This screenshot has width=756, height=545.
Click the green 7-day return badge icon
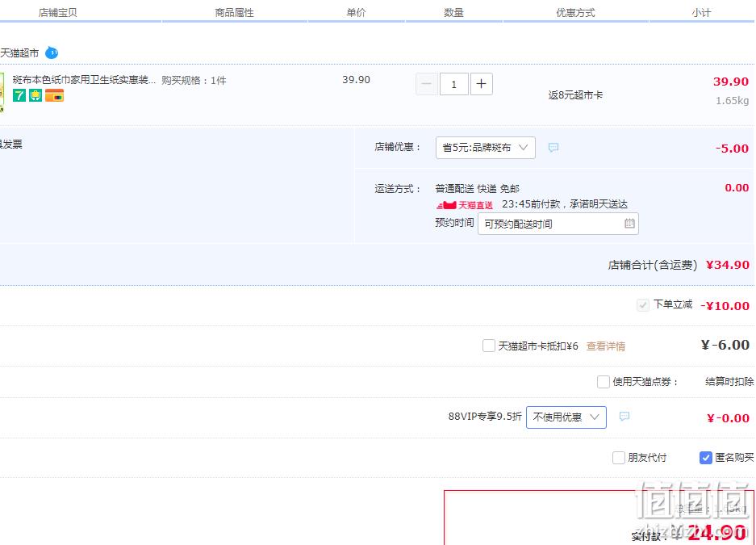[19, 95]
